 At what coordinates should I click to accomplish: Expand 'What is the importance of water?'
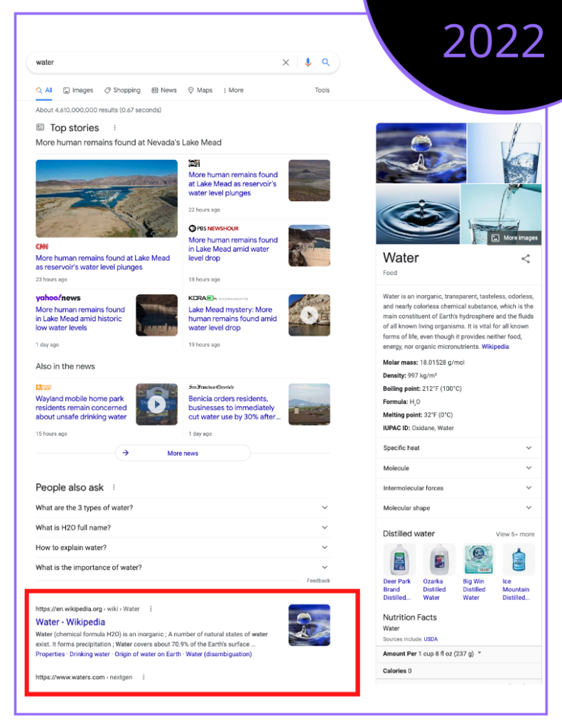(183, 567)
